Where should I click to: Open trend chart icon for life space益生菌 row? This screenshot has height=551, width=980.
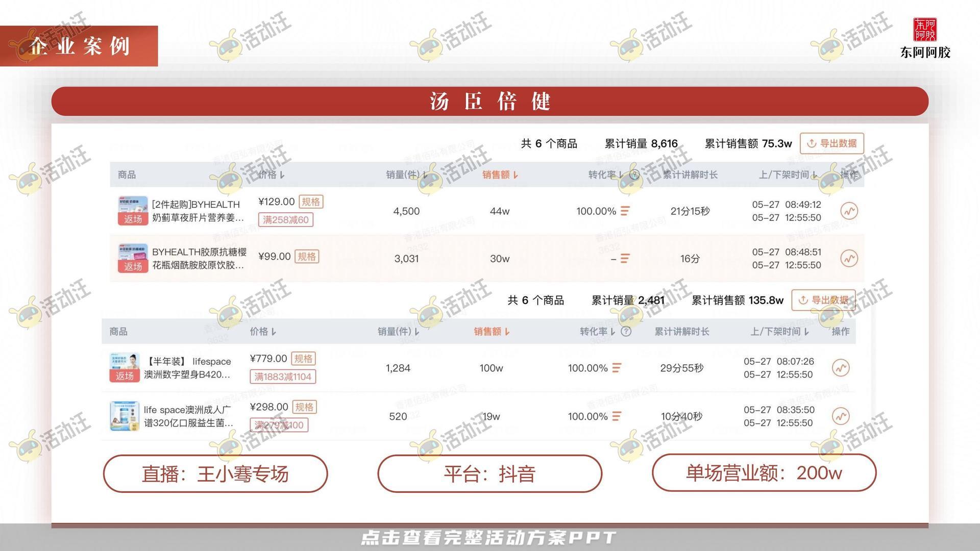841,416
